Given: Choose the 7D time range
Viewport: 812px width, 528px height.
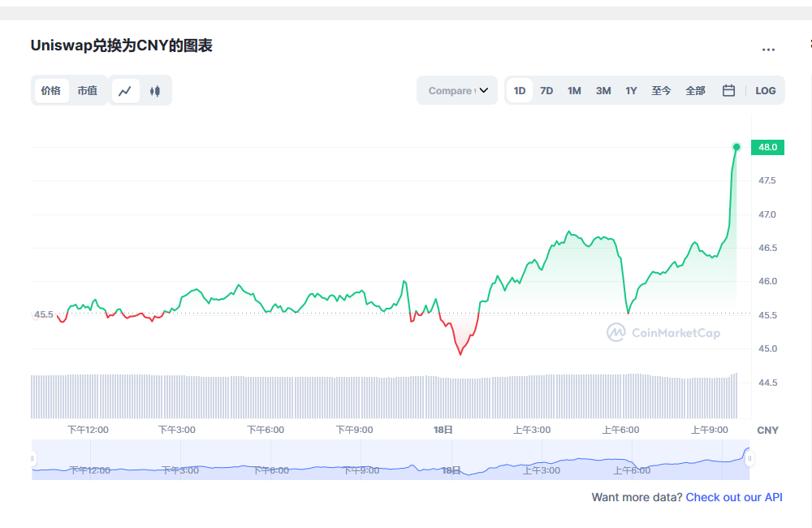Looking at the screenshot, I should coord(546,91).
